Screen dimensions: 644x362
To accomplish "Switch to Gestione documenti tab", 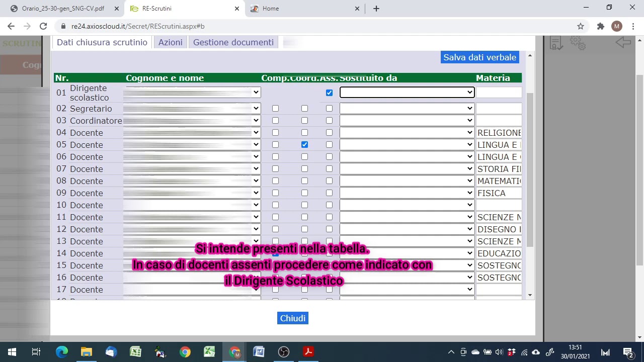I will pos(233,42).
